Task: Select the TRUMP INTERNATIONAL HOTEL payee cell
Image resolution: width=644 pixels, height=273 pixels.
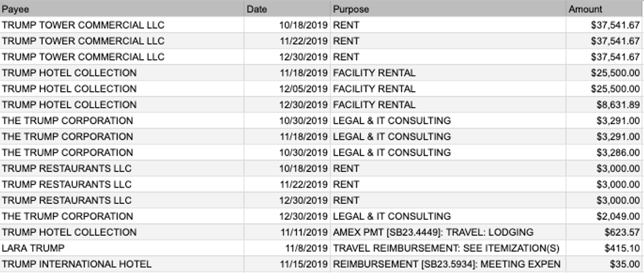Action: 122,264
